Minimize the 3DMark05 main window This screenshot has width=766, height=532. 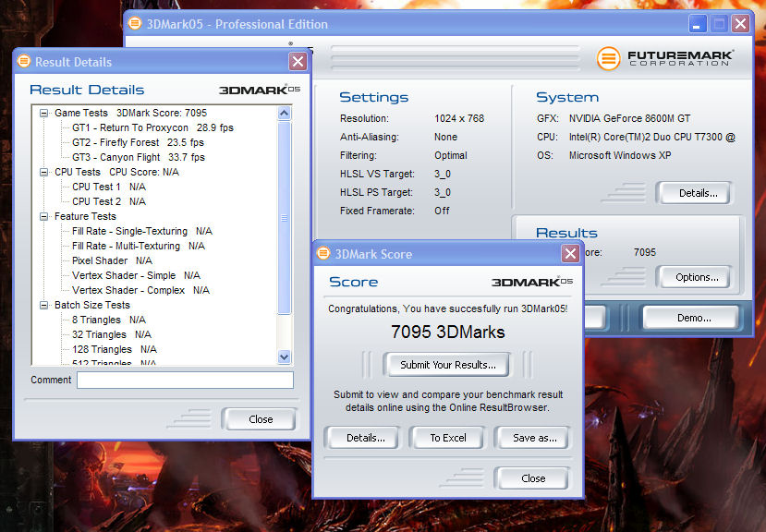point(697,24)
